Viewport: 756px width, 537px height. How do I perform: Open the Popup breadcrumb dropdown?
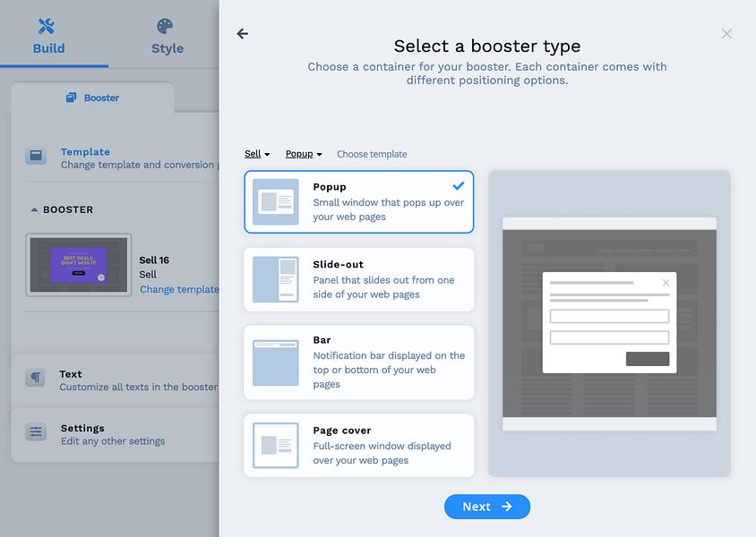[x=304, y=154]
